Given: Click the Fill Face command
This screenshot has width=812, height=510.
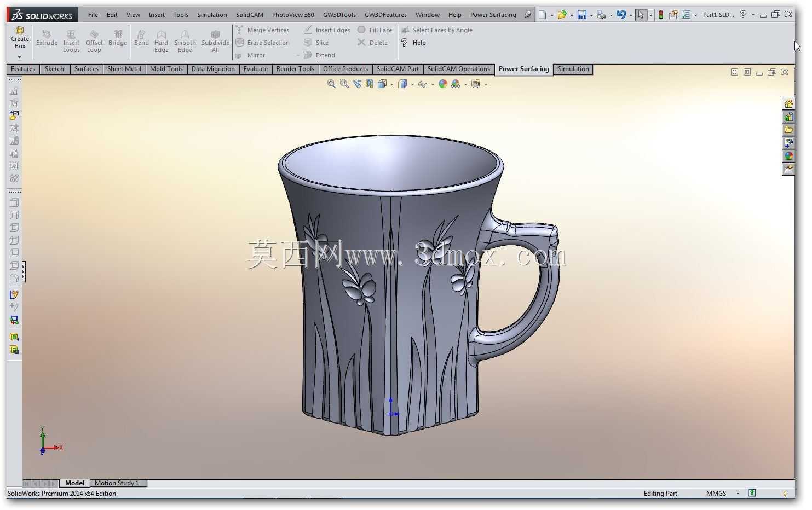Looking at the screenshot, I should [x=375, y=30].
